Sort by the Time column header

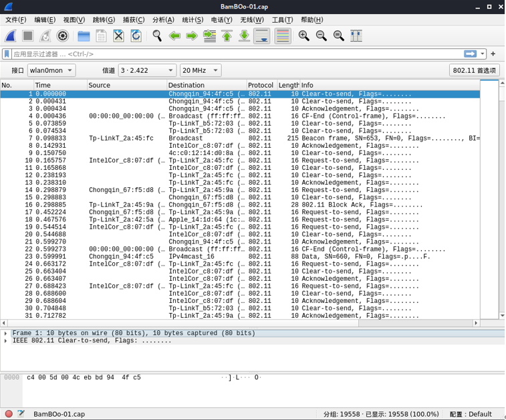60,85
